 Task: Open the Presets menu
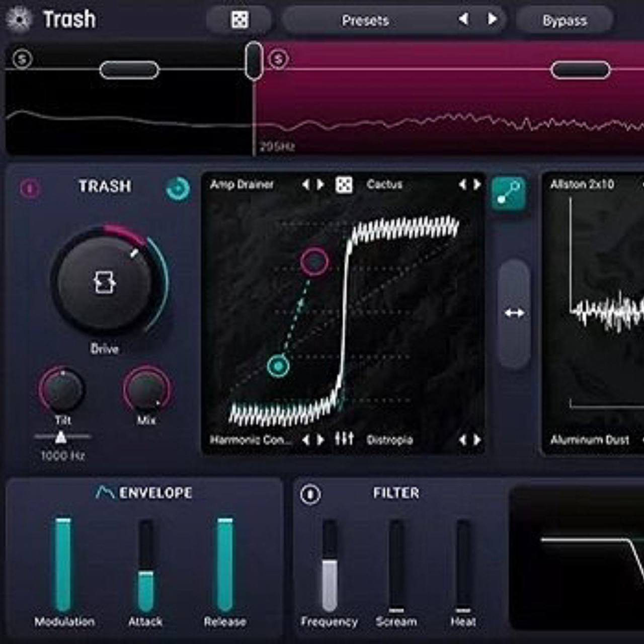365,21
